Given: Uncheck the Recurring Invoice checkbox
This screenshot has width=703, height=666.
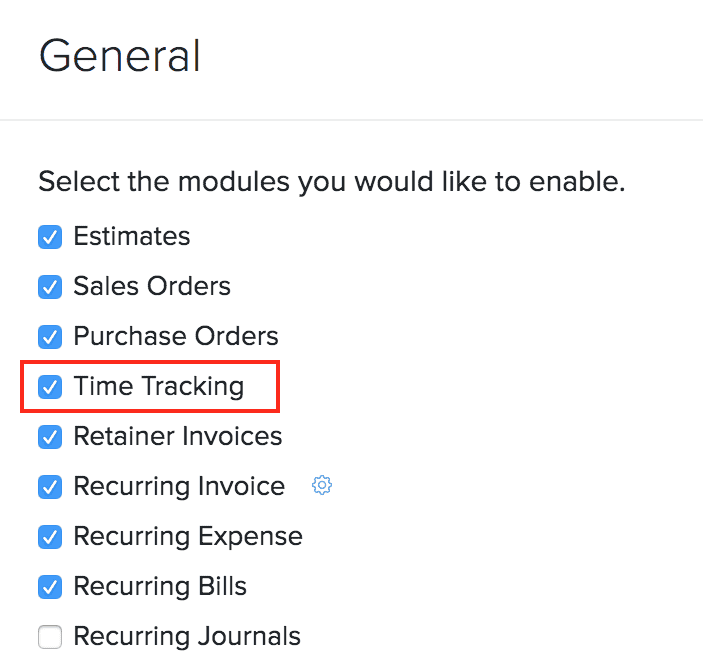Looking at the screenshot, I should [50, 487].
